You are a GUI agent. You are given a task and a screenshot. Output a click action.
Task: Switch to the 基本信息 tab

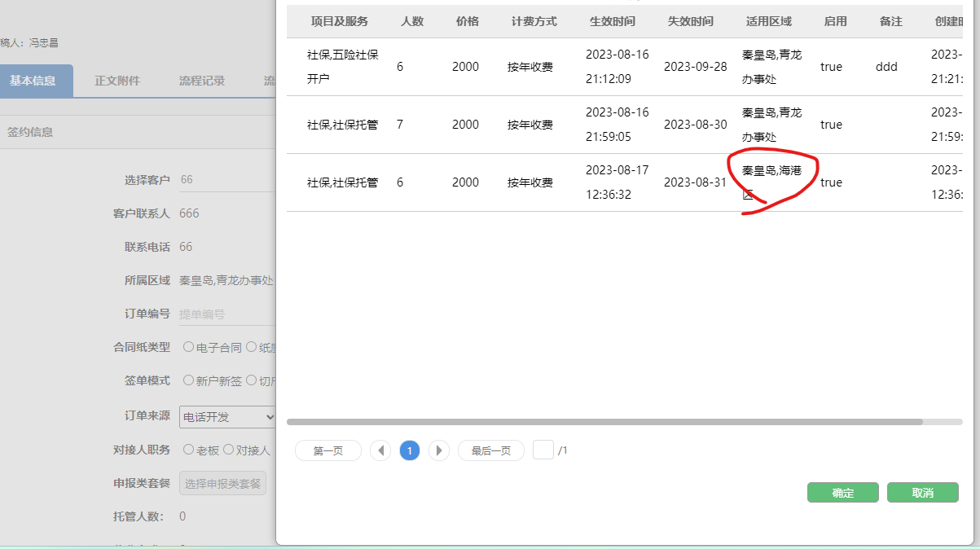coord(33,81)
